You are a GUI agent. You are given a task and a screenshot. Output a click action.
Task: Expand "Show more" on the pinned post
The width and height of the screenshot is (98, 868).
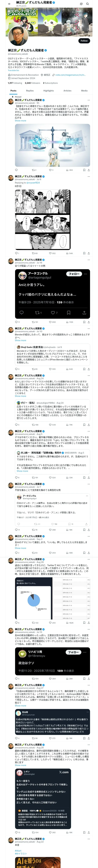20,121
